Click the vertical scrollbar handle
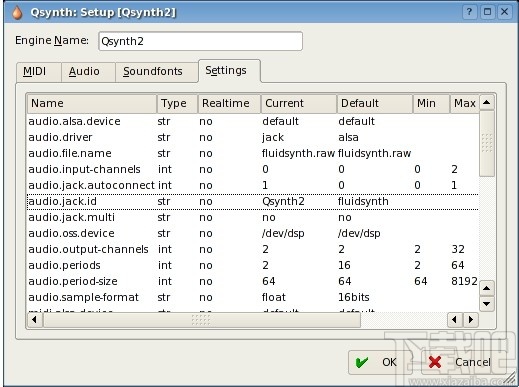The image size is (519, 387). (x=487, y=143)
